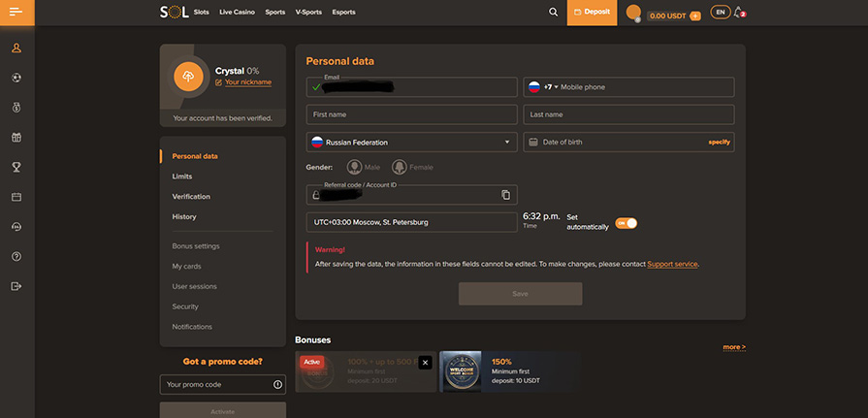Click the copy icon in Referral code field
The image size is (868, 418).
pyautogui.click(x=505, y=195)
